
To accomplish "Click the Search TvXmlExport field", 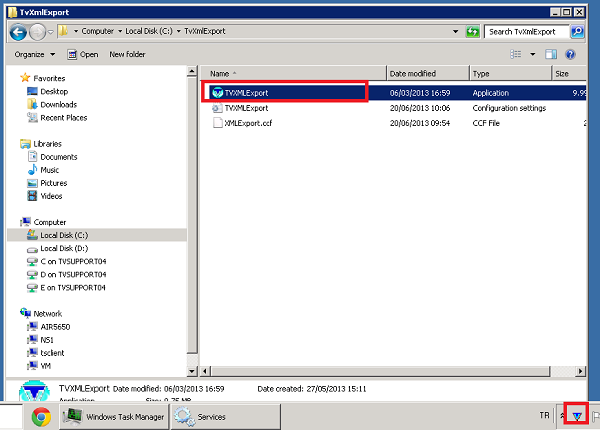I will point(524,32).
